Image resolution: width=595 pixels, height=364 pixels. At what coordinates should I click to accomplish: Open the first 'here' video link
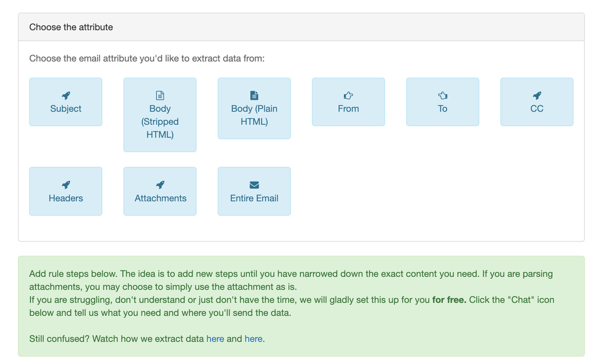coord(215,338)
